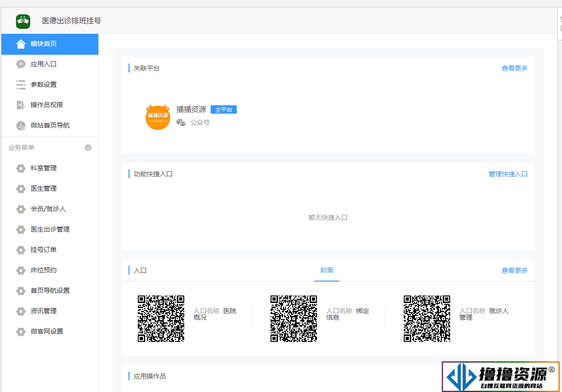The height and width of the screenshot is (392, 562).
Task: Go to 医生管理 page
Action: coord(50,188)
